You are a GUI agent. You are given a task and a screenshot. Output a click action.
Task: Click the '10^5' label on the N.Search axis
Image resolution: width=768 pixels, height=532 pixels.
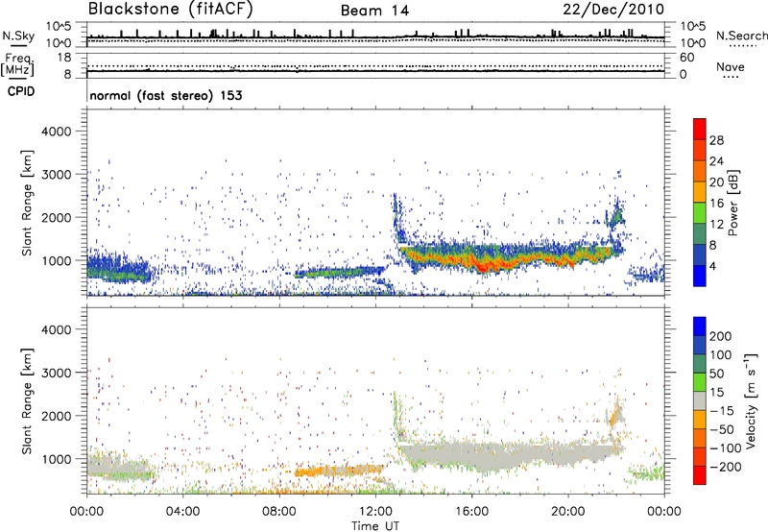[693, 26]
